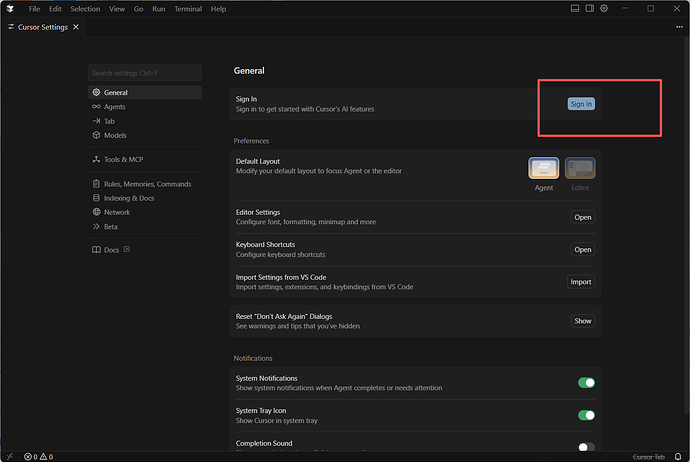This screenshot has width=690, height=462.
Task: Open Rules, Memories, Commands label in sidebar
Action: (x=147, y=184)
